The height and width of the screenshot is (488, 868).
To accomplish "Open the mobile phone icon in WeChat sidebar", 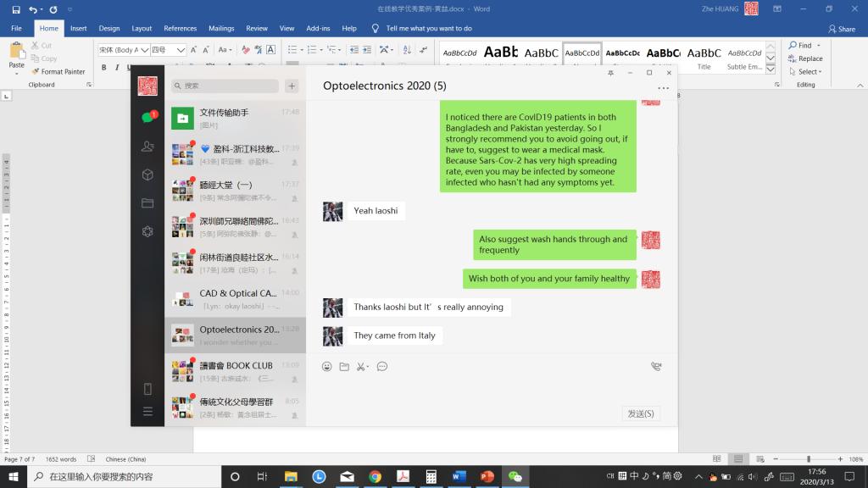I will pos(147,389).
